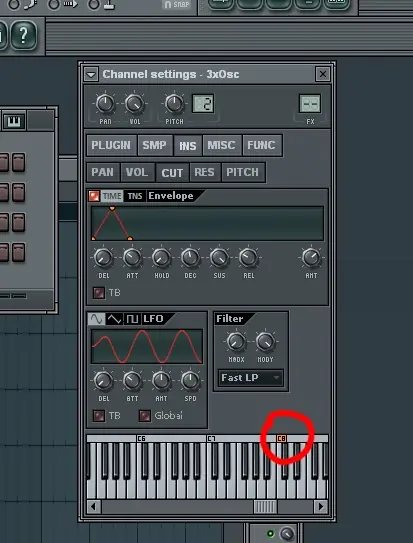The width and height of the screenshot is (413, 543).
Task: Click the envelope ATT knob
Action: pyautogui.click(x=132, y=258)
